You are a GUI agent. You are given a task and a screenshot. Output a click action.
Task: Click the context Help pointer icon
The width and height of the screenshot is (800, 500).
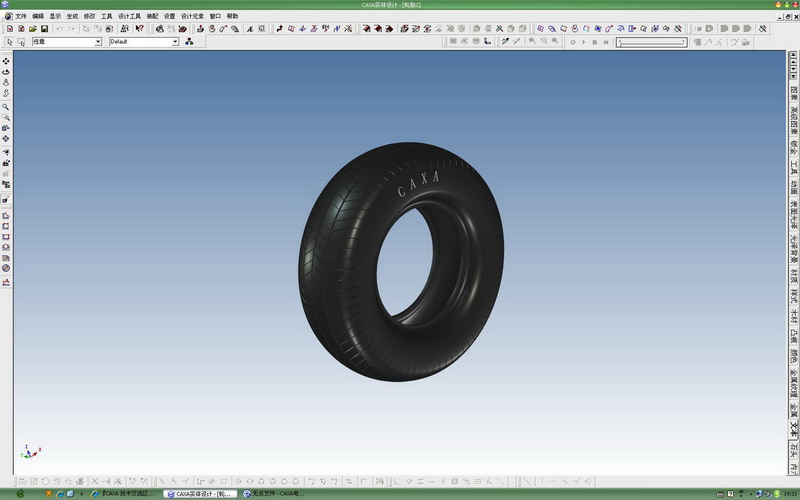point(139,29)
